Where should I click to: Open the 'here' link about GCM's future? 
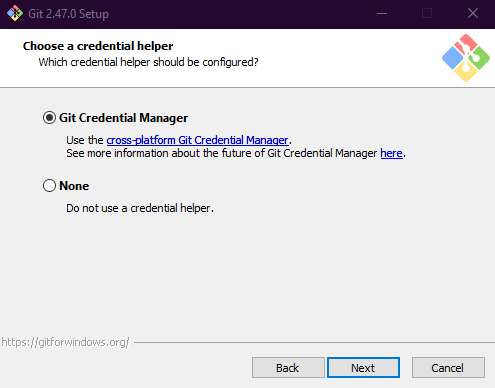[x=391, y=153]
